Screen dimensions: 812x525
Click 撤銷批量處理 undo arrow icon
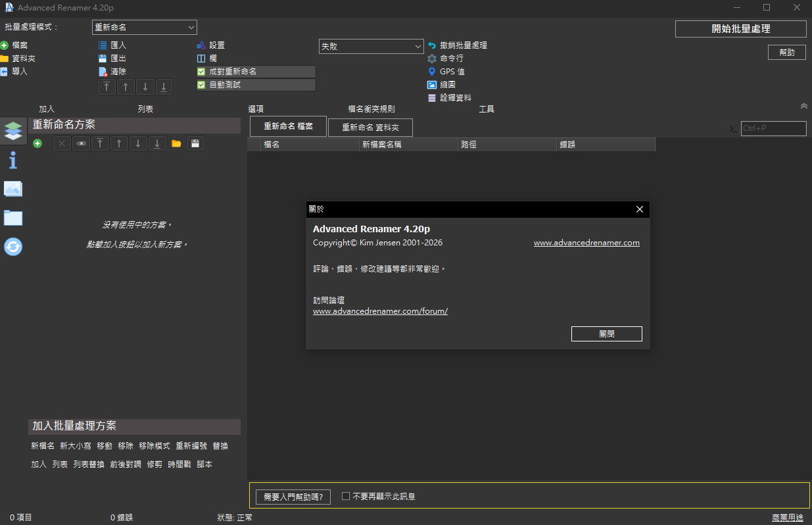click(432, 45)
